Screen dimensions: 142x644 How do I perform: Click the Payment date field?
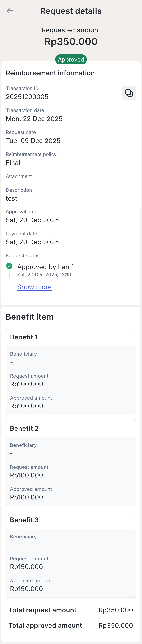pos(32,242)
